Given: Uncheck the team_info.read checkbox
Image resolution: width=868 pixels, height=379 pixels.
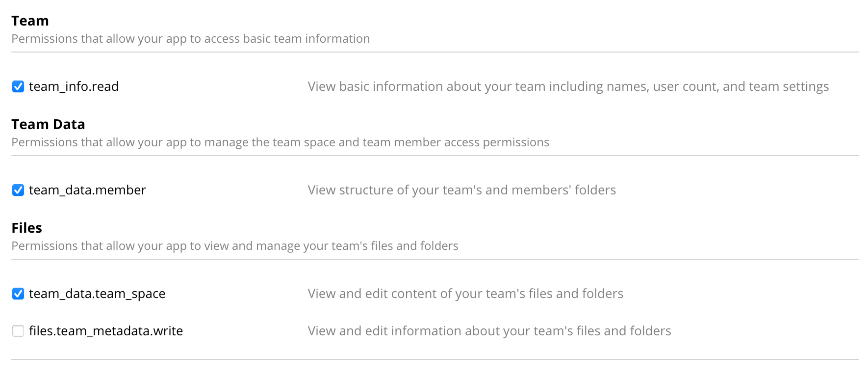Looking at the screenshot, I should tap(18, 87).
